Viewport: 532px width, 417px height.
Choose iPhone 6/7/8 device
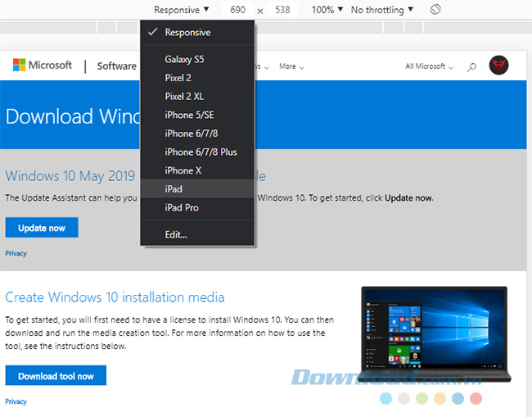[197, 134]
